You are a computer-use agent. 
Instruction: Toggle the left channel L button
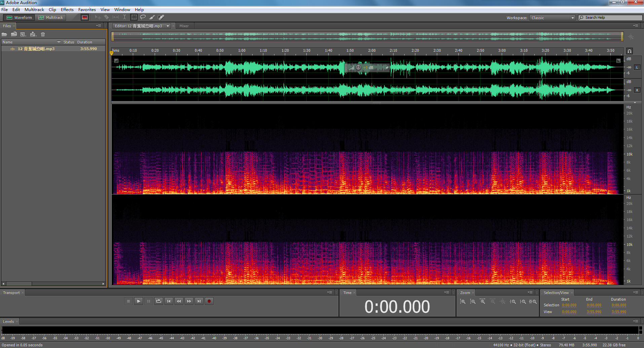637,67
